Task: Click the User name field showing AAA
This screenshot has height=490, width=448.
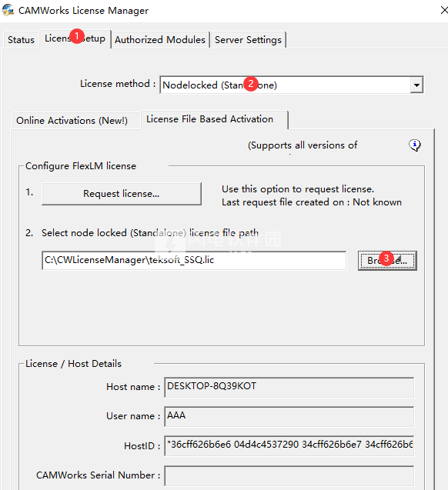Action: pyautogui.click(x=289, y=416)
